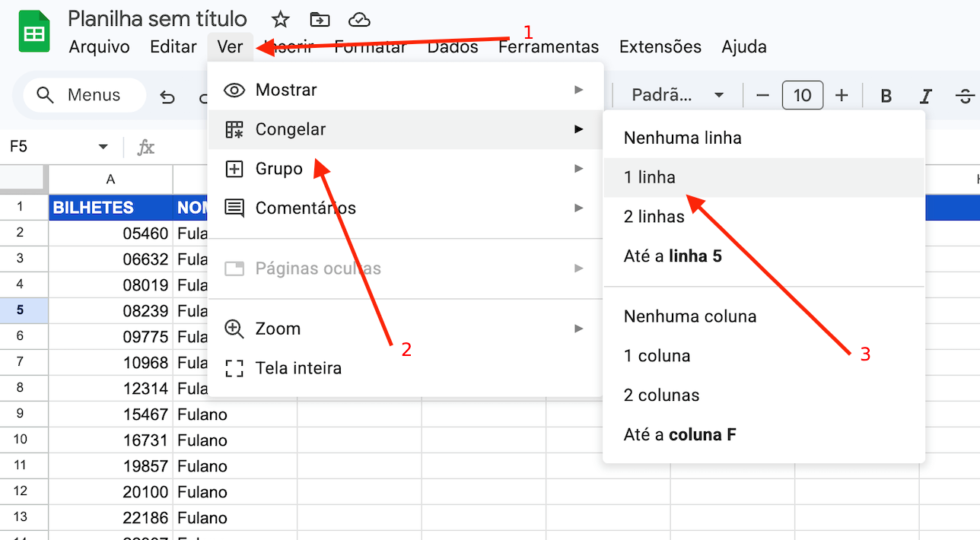Toggle bold formatting button
This screenshot has height=540, width=980.
tap(886, 96)
